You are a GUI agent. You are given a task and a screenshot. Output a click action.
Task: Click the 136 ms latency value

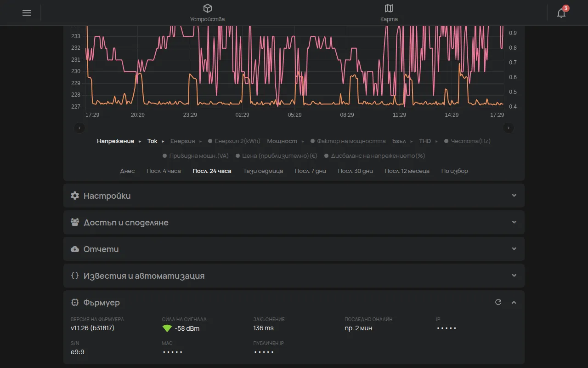(x=263, y=328)
